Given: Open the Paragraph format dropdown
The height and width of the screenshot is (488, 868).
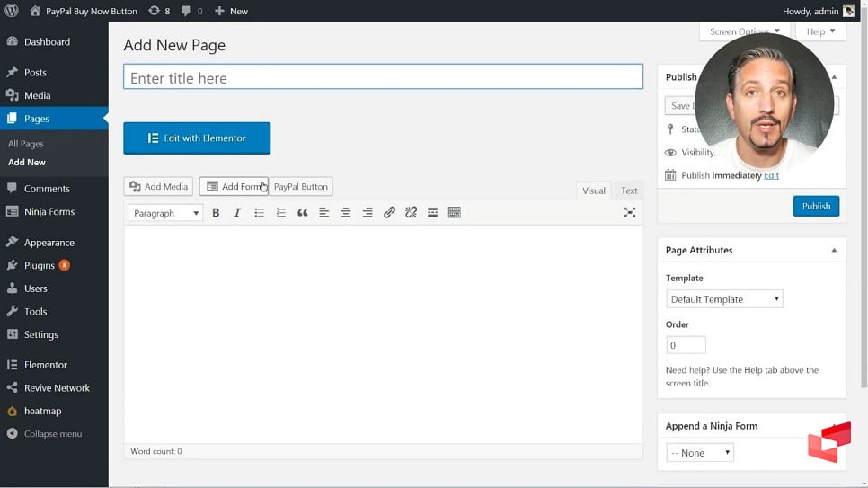Looking at the screenshot, I should [165, 213].
